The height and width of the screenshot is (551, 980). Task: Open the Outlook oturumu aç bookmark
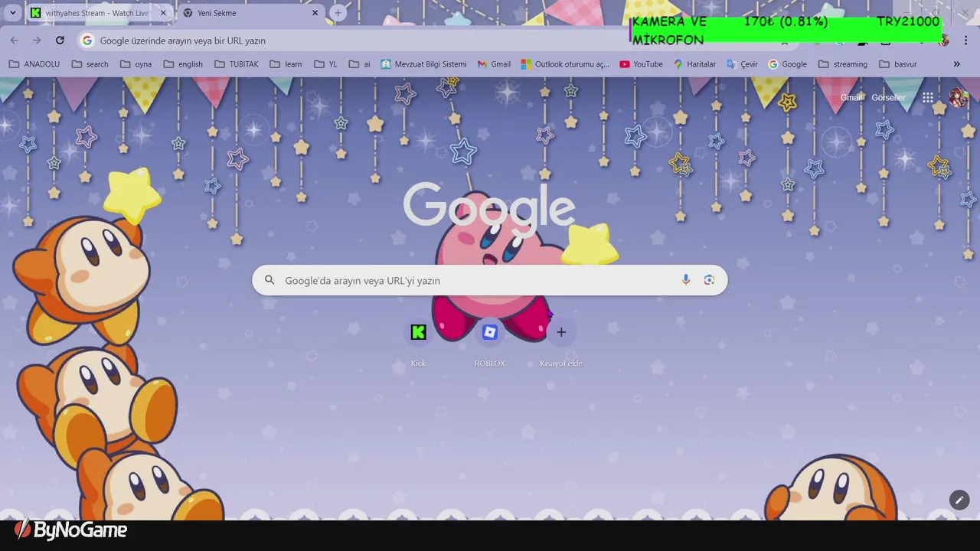click(x=565, y=64)
